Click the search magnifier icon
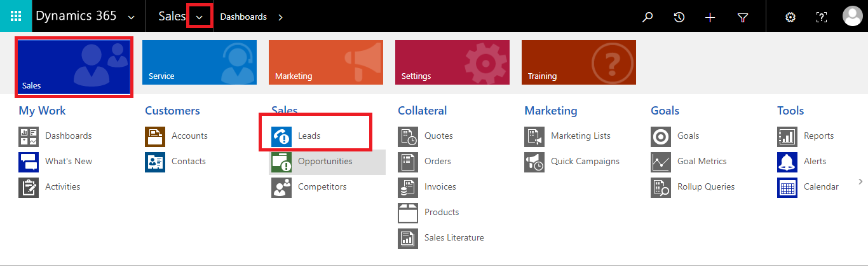This screenshot has height=266, width=868. pos(648,17)
